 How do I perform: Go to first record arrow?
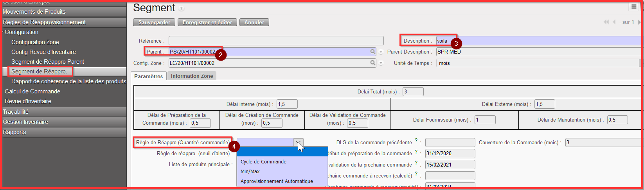click(x=606, y=22)
